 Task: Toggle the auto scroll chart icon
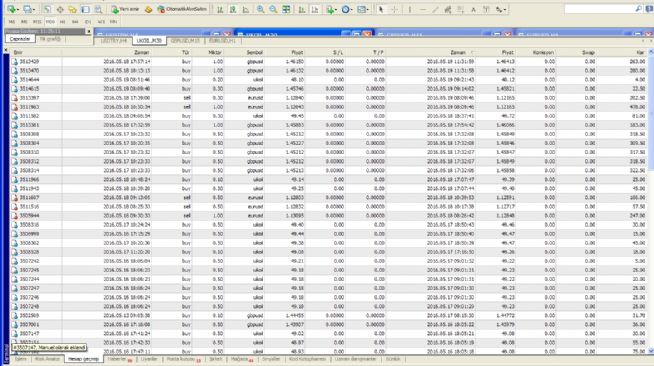[x=302, y=9]
